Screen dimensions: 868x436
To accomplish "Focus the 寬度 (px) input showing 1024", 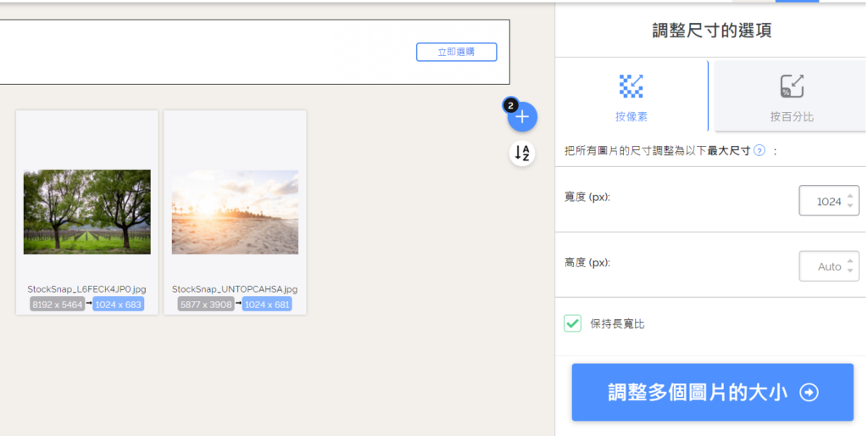I will point(829,200).
